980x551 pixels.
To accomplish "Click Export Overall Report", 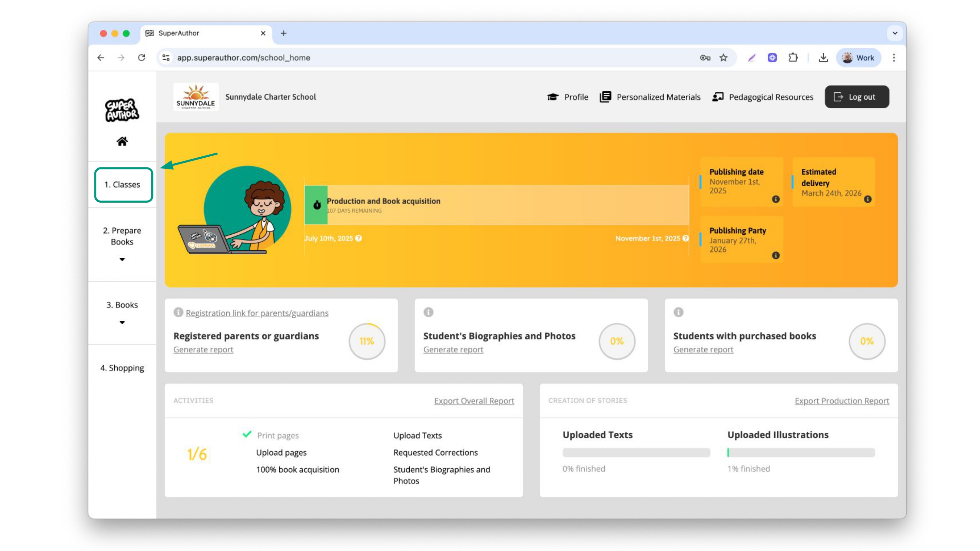I will 474,401.
